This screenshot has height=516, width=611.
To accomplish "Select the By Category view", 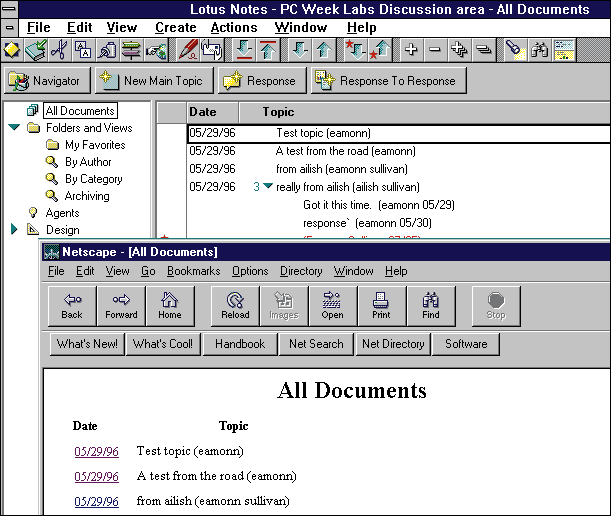I will click(x=94, y=179).
